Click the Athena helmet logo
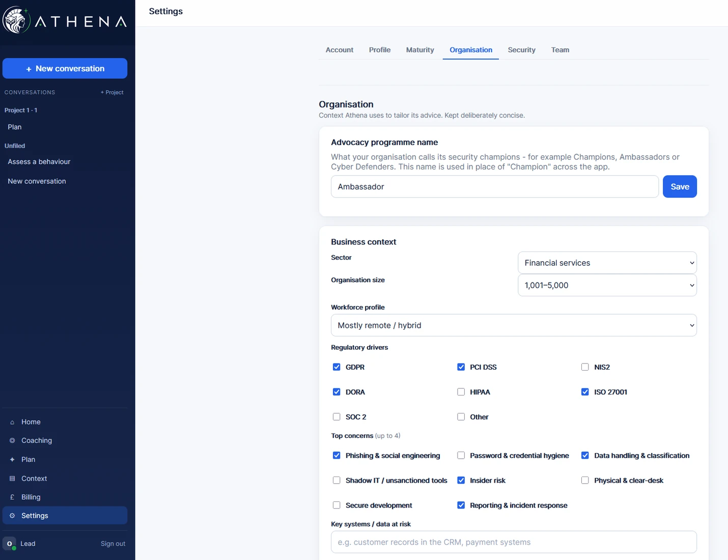The width and height of the screenshot is (728, 560). (x=16, y=20)
